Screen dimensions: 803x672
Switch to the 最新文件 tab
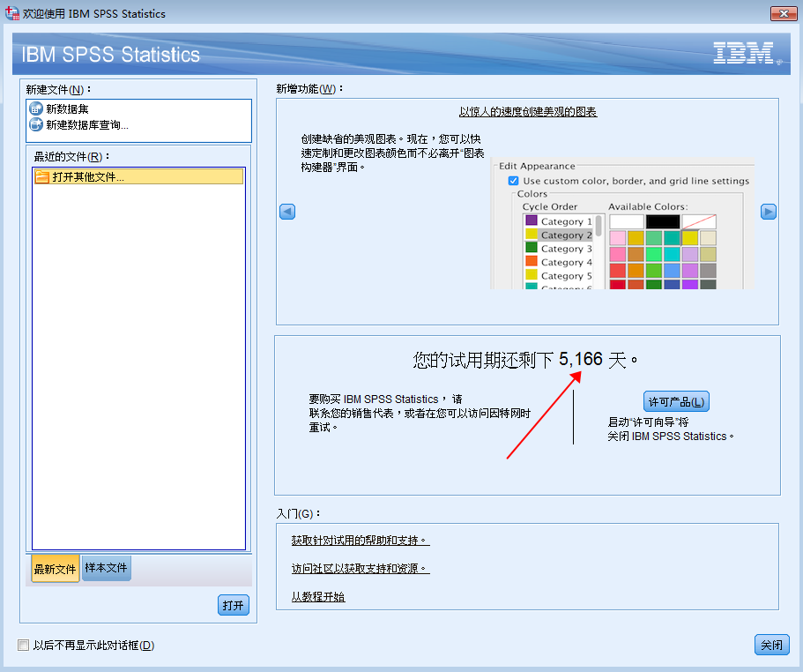[x=54, y=568]
